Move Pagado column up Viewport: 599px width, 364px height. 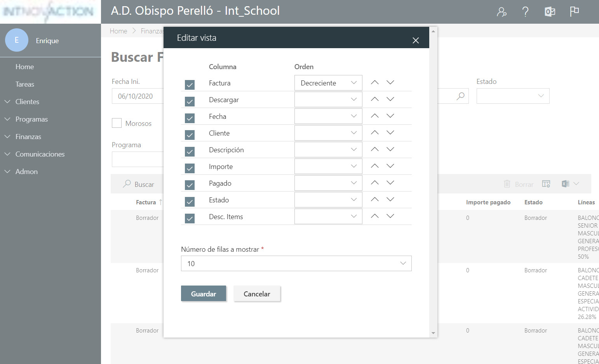(x=374, y=183)
